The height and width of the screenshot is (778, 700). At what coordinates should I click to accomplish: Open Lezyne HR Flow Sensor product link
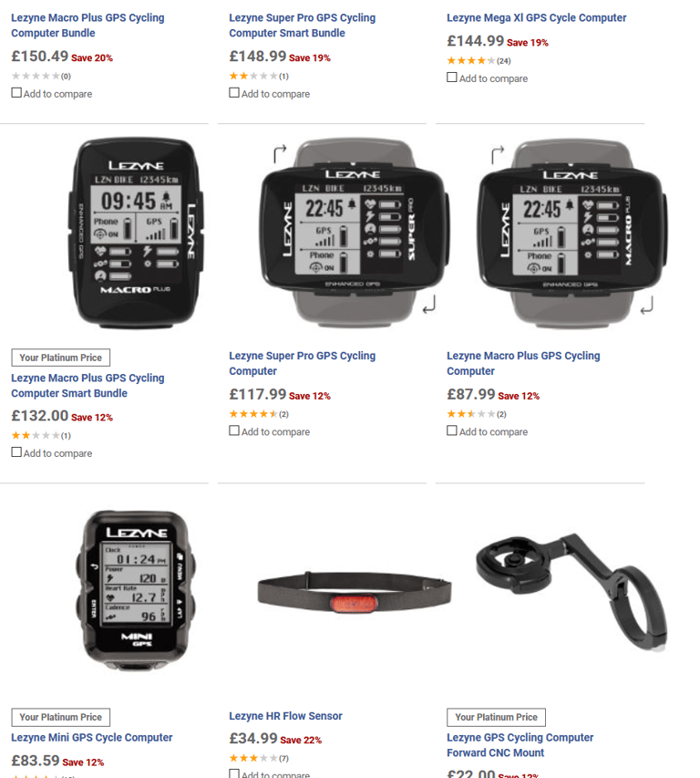[285, 716]
